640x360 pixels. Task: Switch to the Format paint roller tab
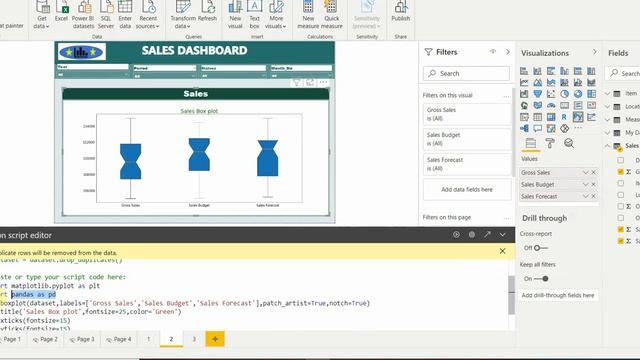[x=550, y=143]
